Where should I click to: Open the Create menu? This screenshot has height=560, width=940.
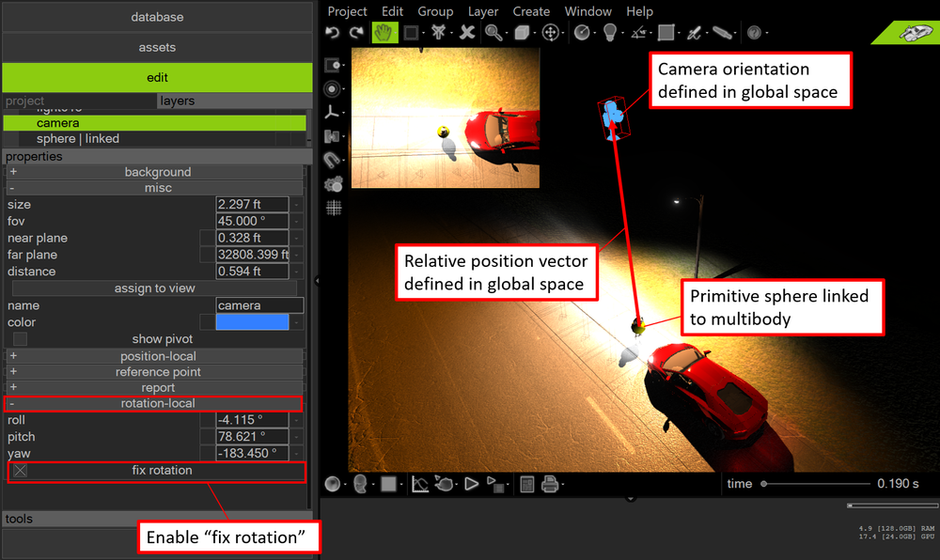coord(531,11)
